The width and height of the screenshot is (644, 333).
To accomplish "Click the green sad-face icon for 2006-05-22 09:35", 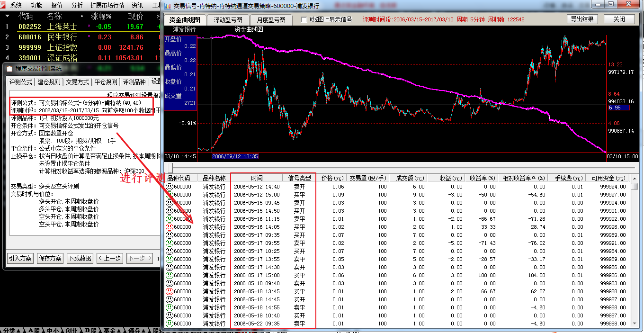I will (169, 324).
